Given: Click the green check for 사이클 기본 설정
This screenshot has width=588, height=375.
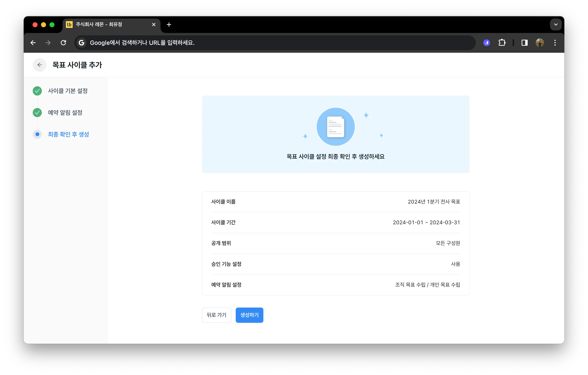Looking at the screenshot, I should tap(37, 91).
